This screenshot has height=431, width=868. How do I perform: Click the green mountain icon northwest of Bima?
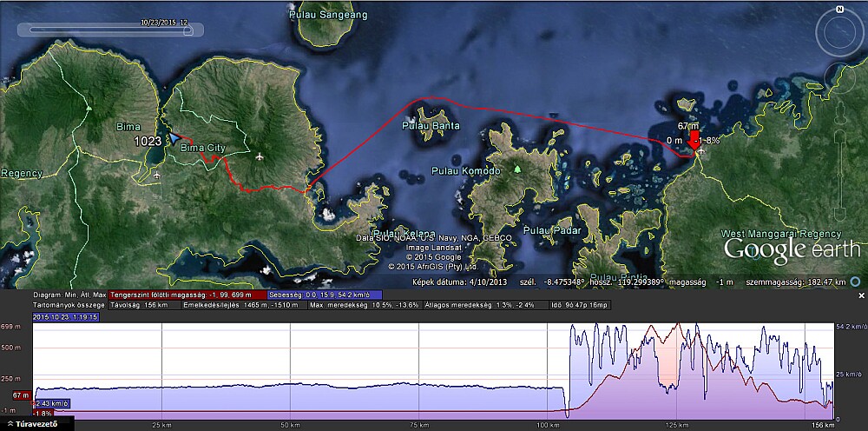click(x=88, y=109)
